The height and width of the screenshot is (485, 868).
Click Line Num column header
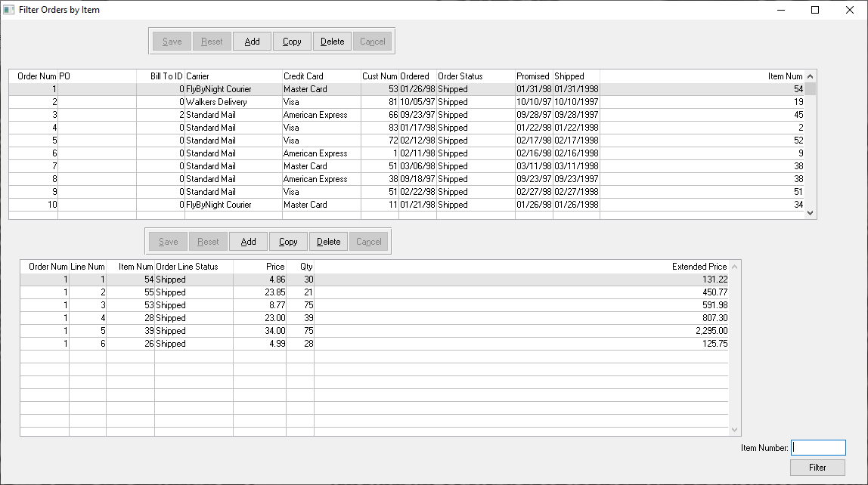pyautogui.click(x=88, y=267)
